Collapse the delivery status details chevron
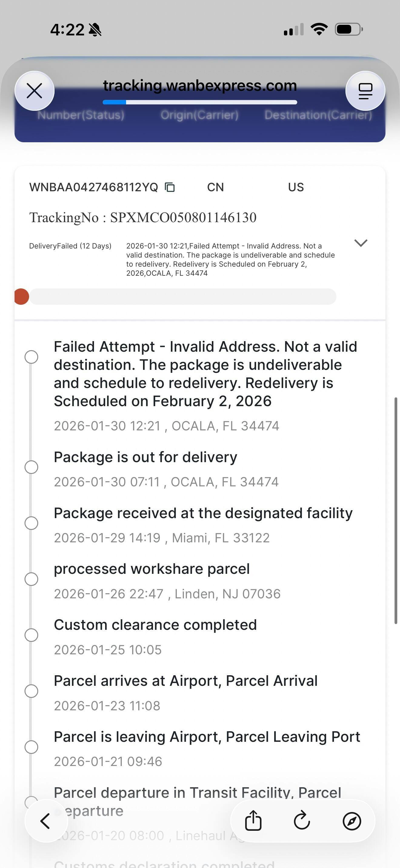 (x=361, y=243)
